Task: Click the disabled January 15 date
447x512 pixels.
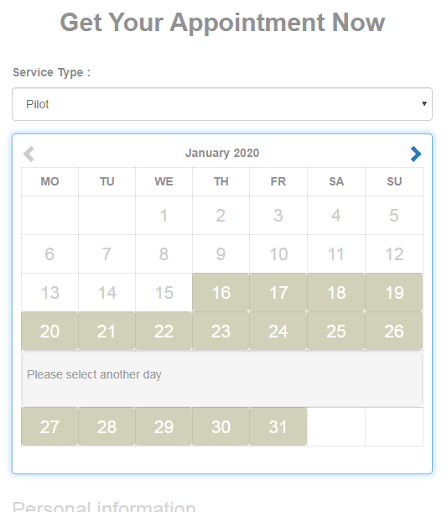Action: click(x=164, y=292)
